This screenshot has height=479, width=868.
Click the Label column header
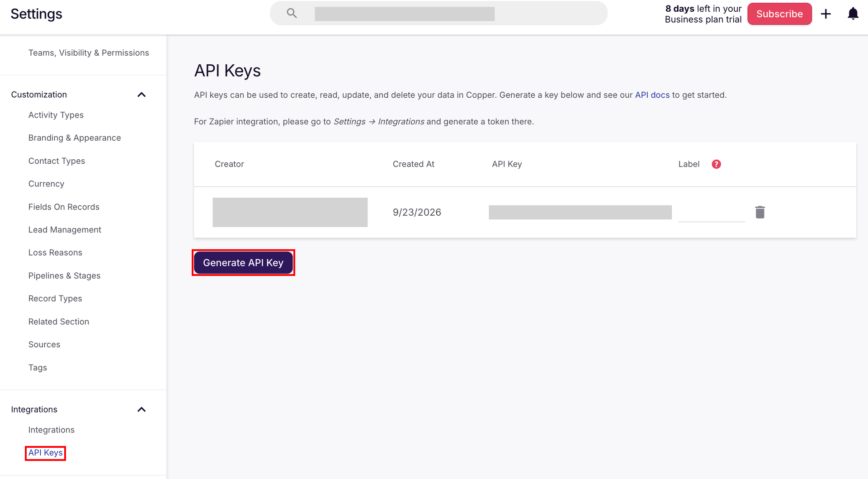(x=689, y=164)
